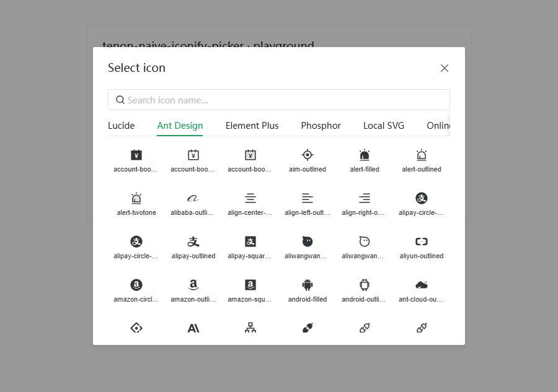
Task: Switch to the Element Plus tab
Action: 252,126
